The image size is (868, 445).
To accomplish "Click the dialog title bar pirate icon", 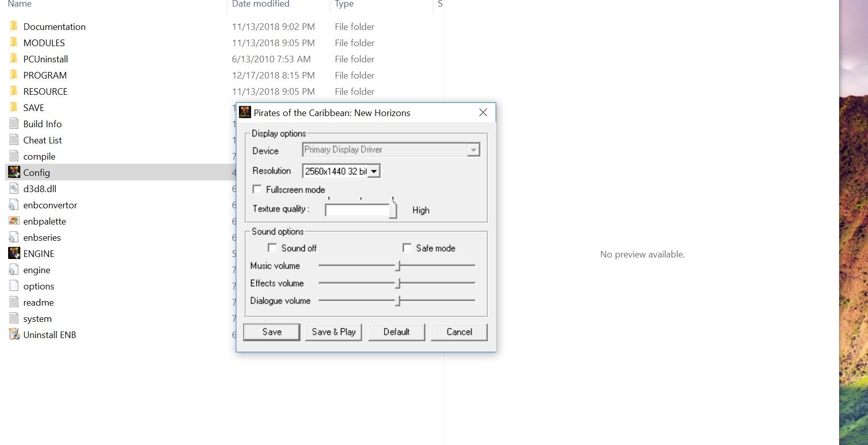I will (245, 112).
